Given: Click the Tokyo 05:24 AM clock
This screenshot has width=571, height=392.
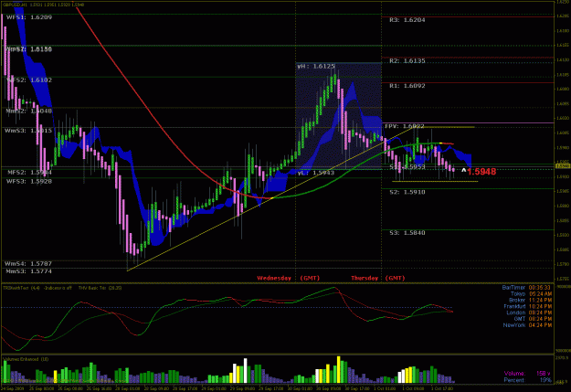Looking at the screenshot, I should click(531, 294).
